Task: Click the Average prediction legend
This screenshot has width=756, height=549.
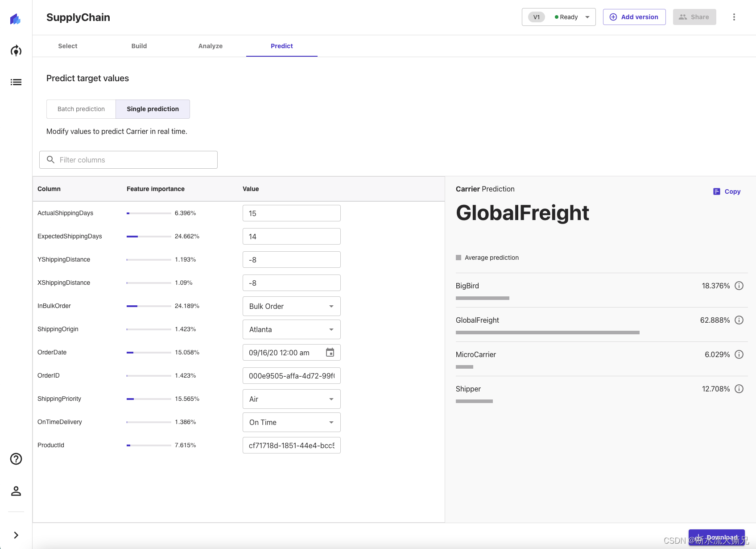Action: pos(487,258)
